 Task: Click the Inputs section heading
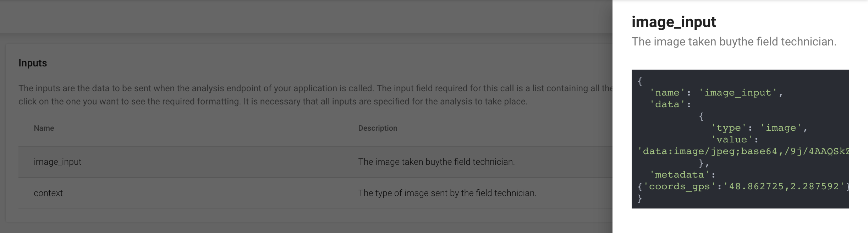pyautogui.click(x=33, y=63)
